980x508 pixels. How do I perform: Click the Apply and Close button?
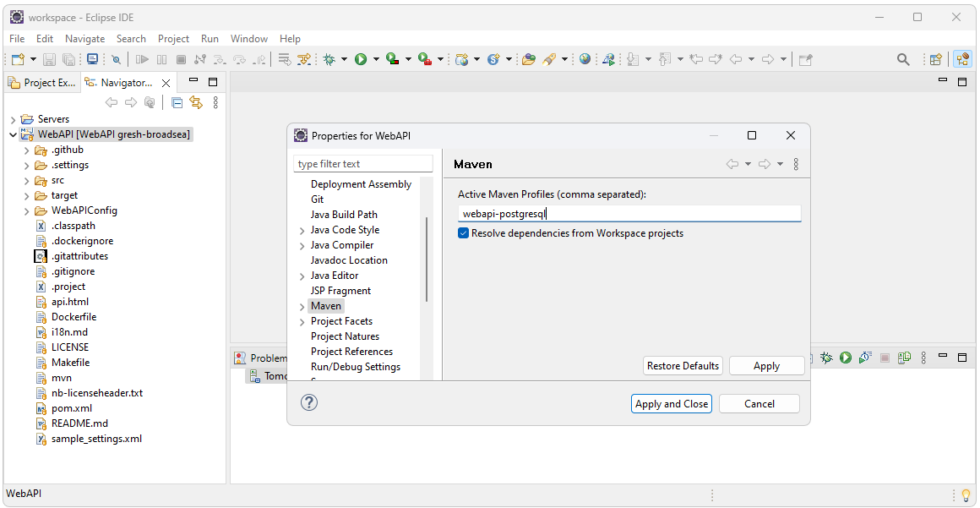(672, 404)
